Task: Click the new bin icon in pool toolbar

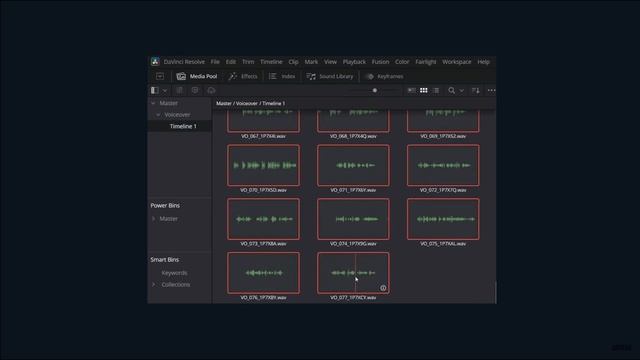Action: pos(195,90)
